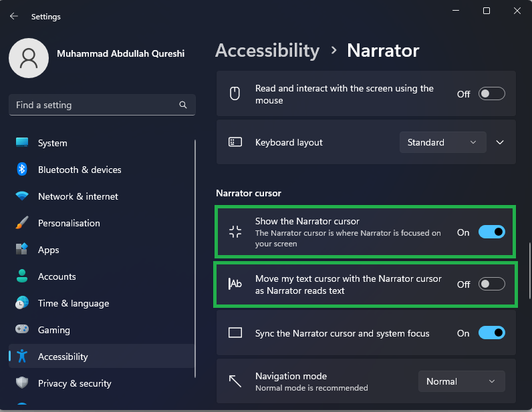Turn on read and interact using mouse

(x=491, y=94)
